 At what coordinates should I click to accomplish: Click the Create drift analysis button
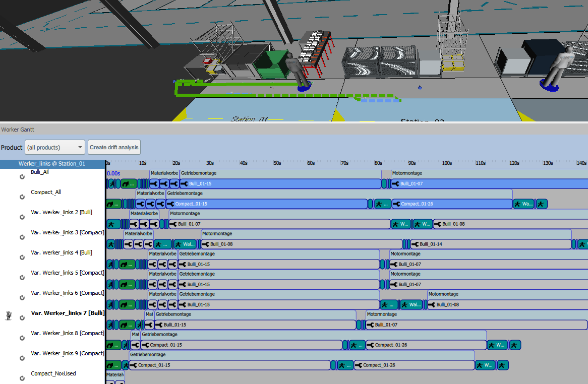[x=114, y=147]
